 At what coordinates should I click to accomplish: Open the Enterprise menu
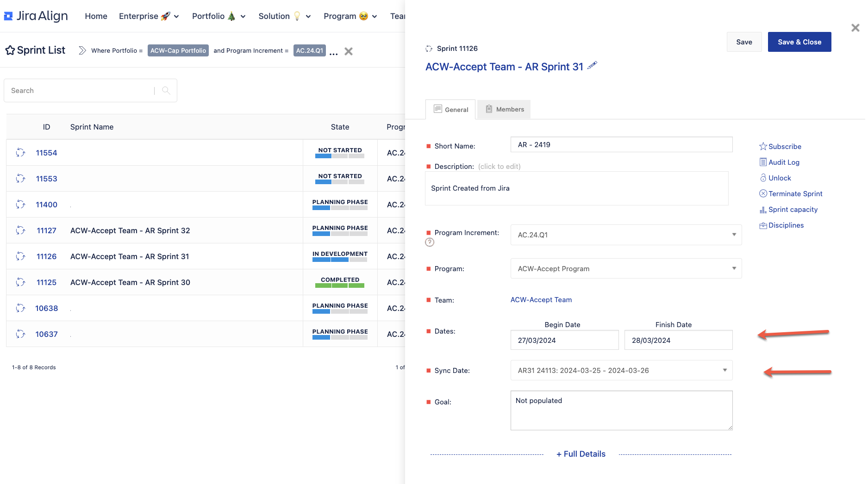tap(149, 16)
